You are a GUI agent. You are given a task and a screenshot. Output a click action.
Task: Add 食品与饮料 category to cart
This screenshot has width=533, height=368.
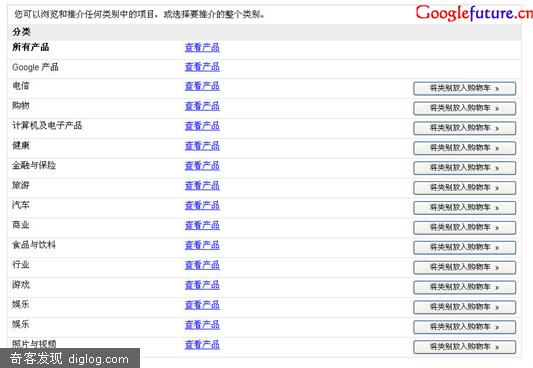[x=464, y=247]
